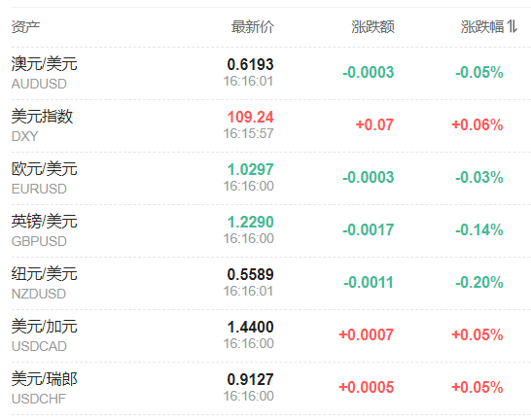The width and height of the screenshot is (531, 420).
Task: Open the 美元/加元 asset row
Action: click(271, 335)
